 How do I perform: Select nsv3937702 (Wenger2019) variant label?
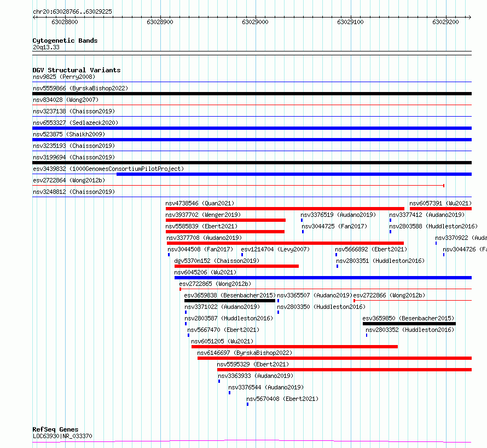pos(203,215)
